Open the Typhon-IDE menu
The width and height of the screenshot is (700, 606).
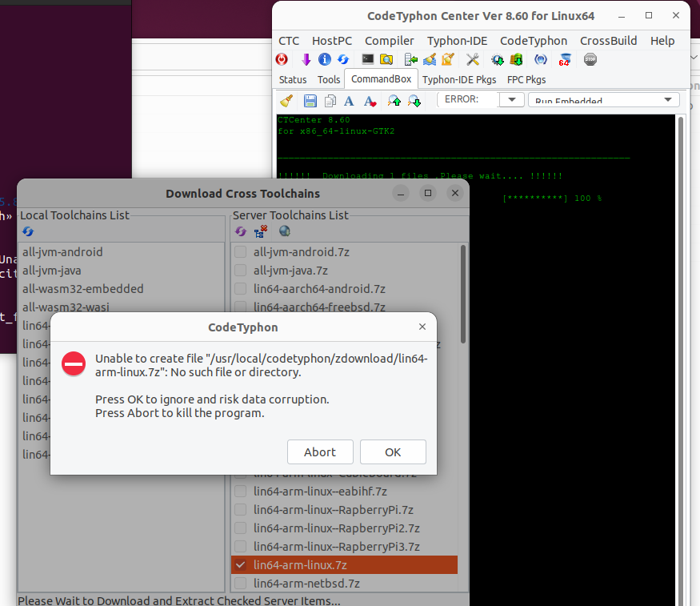(x=457, y=41)
